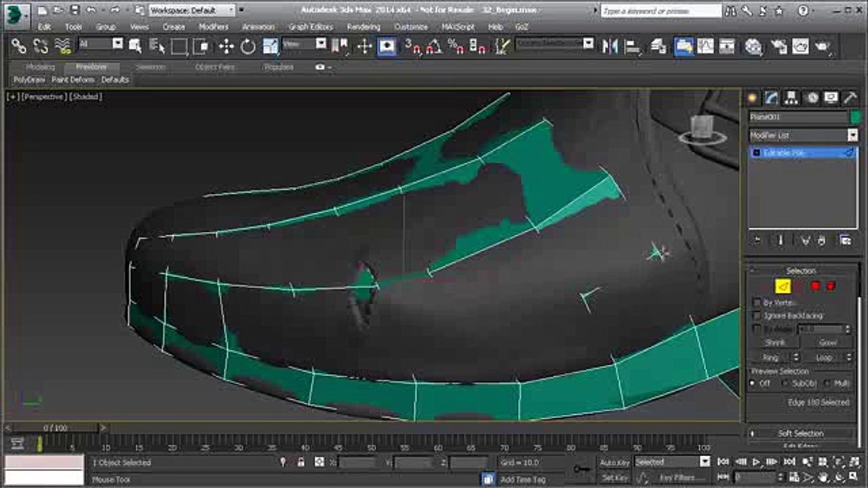
Task: Open reference coordinate system View dropdown
Action: coord(304,44)
